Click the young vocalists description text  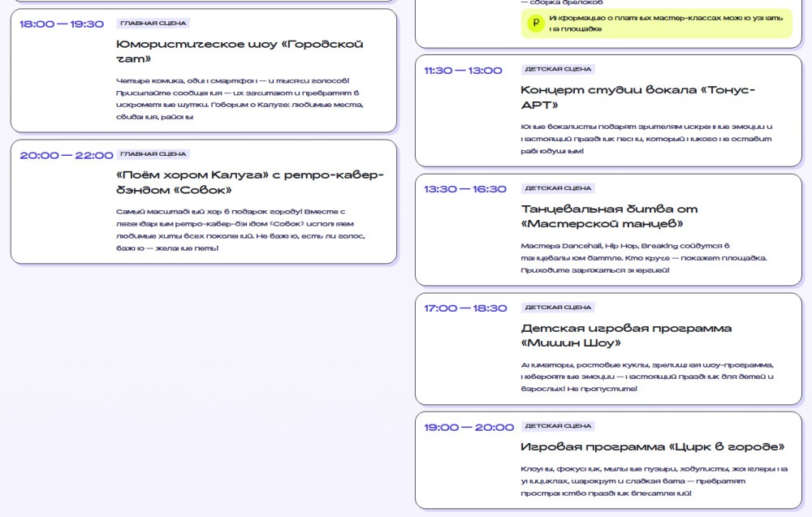(646, 139)
